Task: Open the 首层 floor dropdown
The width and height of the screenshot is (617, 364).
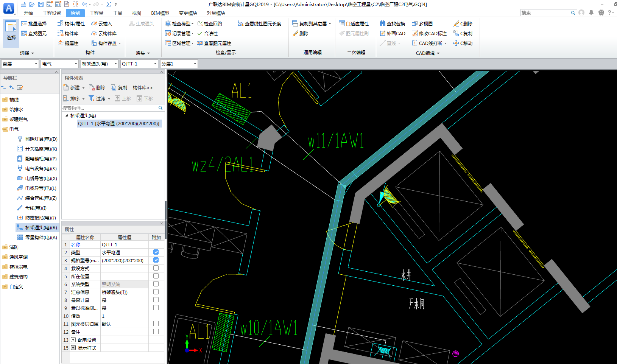Action: click(20, 64)
